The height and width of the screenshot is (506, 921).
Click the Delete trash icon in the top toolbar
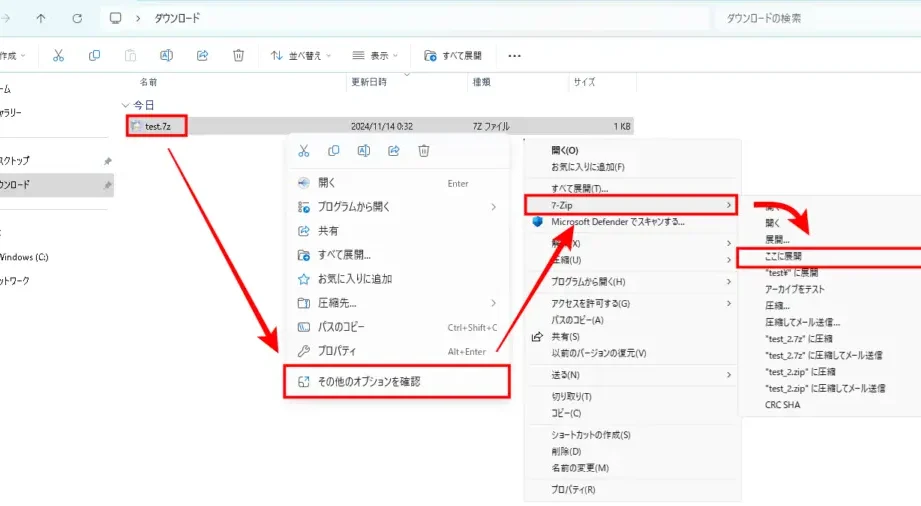[x=238, y=56]
